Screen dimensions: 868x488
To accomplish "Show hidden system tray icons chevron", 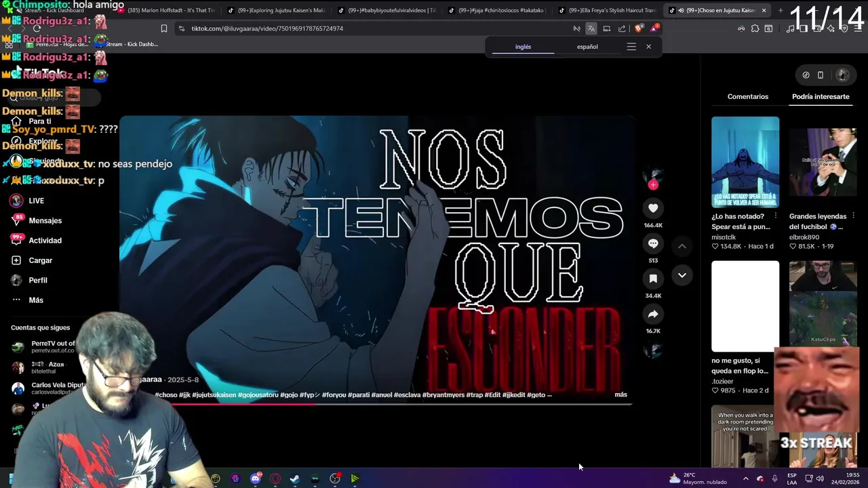I will [x=745, y=479].
